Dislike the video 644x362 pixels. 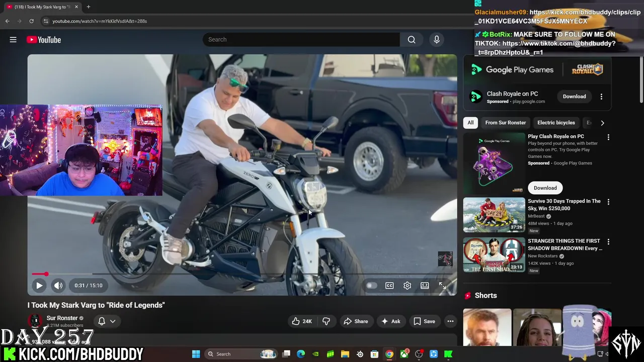tap(326, 321)
